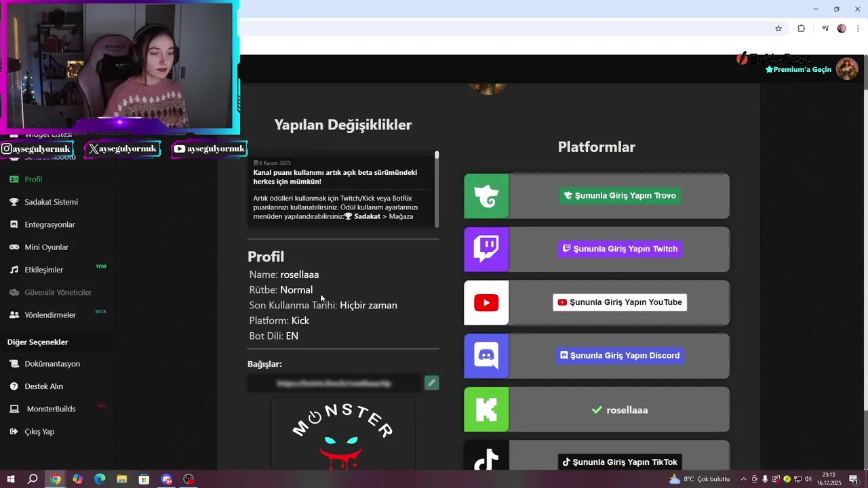868x488 pixels.
Task: Open Chrome three-dot menu
Action: (x=858, y=28)
